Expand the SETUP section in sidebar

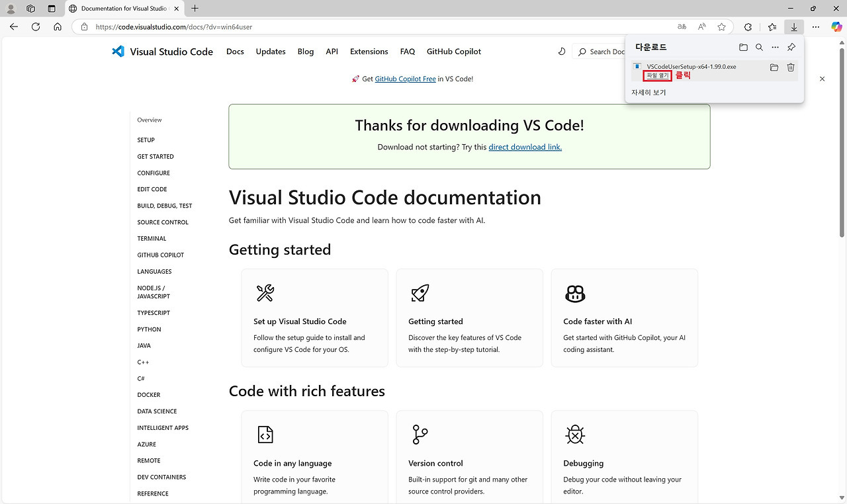[x=146, y=140]
